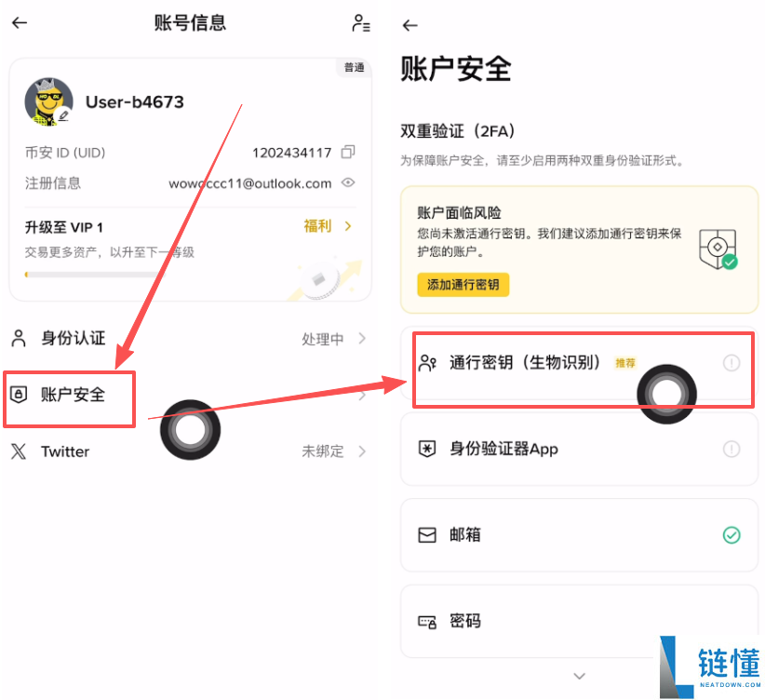The width and height of the screenshot is (765, 700).
Task: Open the account switch icon beside 账号信息
Action: [361, 23]
